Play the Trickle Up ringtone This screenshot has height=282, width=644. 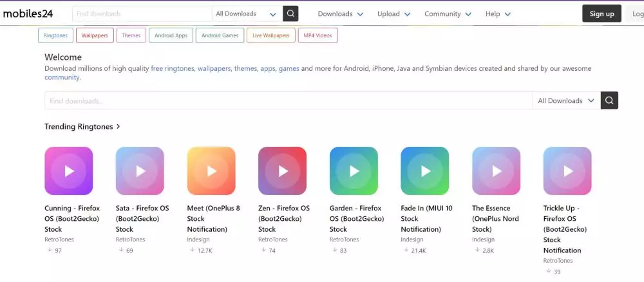[x=567, y=171]
